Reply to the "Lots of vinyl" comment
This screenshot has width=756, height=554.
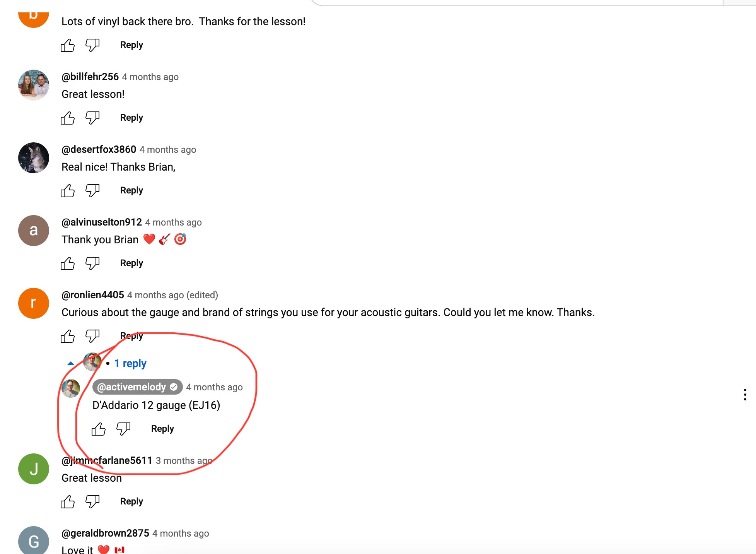[131, 45]
